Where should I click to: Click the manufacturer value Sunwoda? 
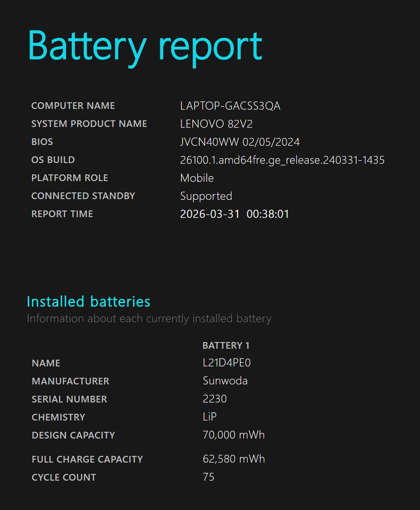[x=225, y=381]
